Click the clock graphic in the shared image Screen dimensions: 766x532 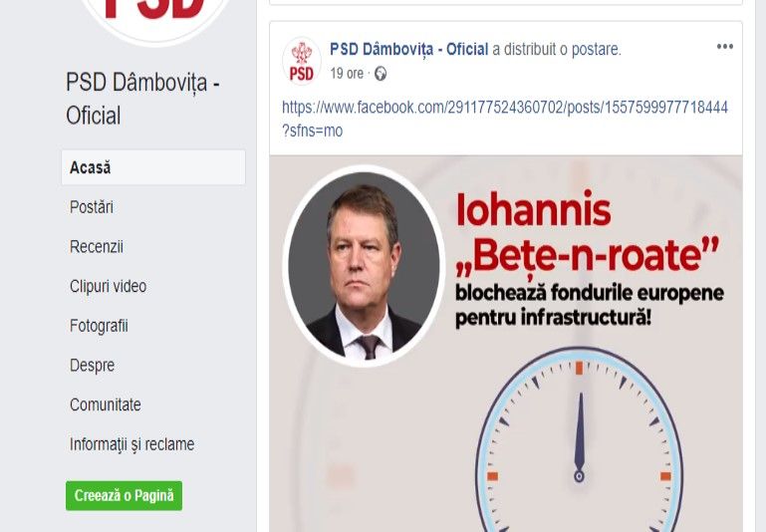pos(579,439)
